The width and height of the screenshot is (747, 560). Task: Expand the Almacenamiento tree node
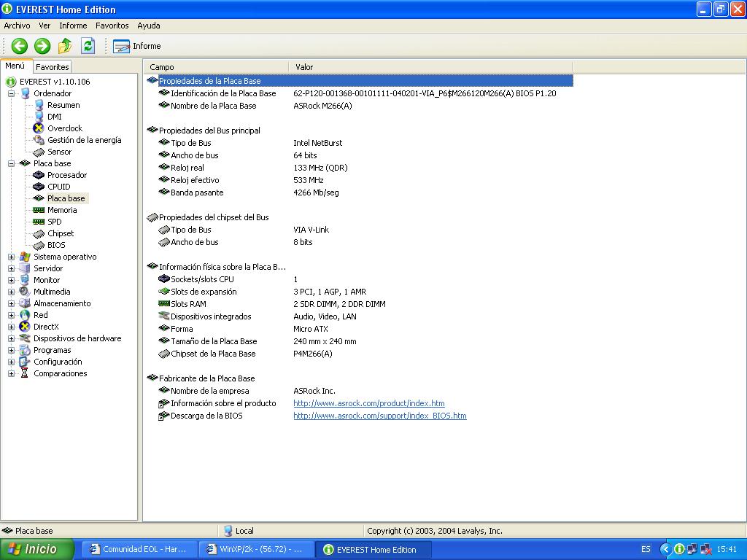pos(12,303)
